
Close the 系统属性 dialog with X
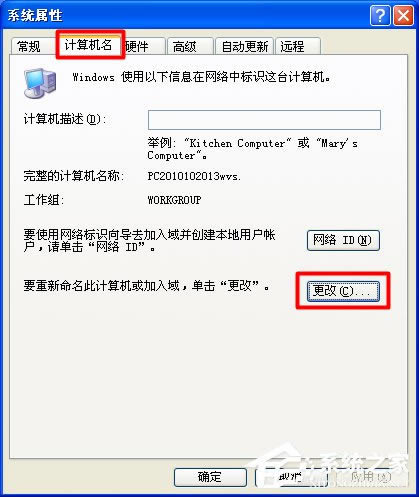(403, 15)
